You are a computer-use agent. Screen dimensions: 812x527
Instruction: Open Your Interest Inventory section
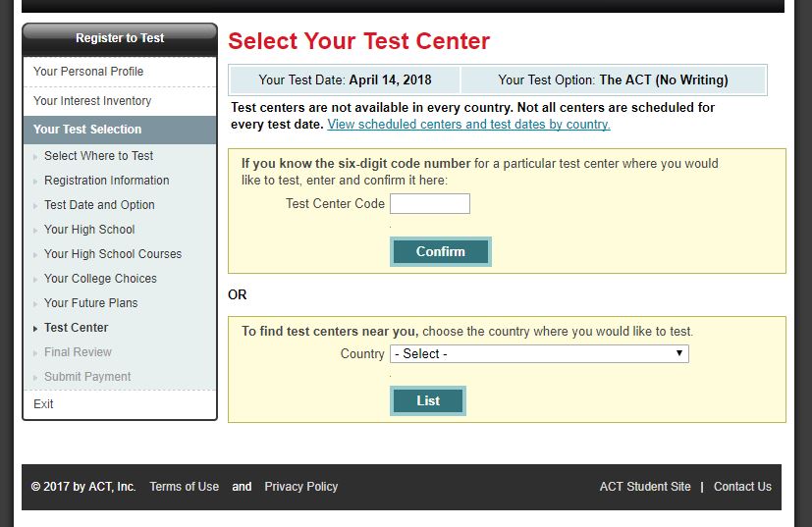point(92,101)
